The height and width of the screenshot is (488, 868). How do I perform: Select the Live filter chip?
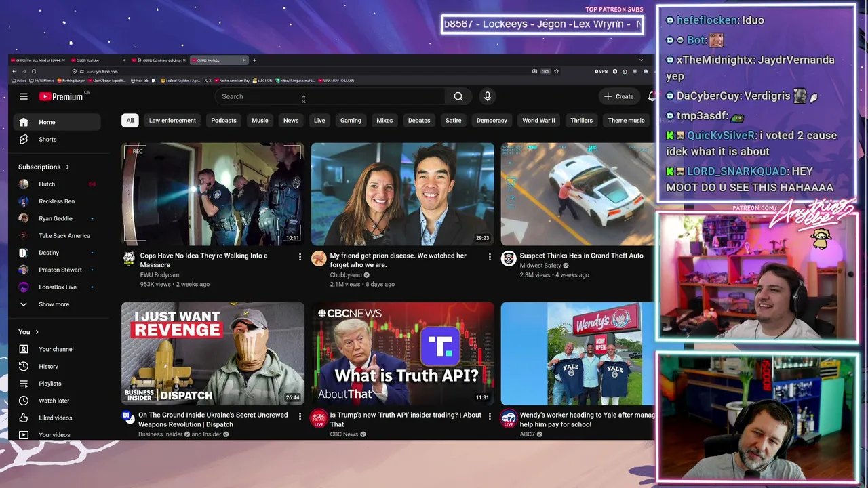(x=319, y=121)
